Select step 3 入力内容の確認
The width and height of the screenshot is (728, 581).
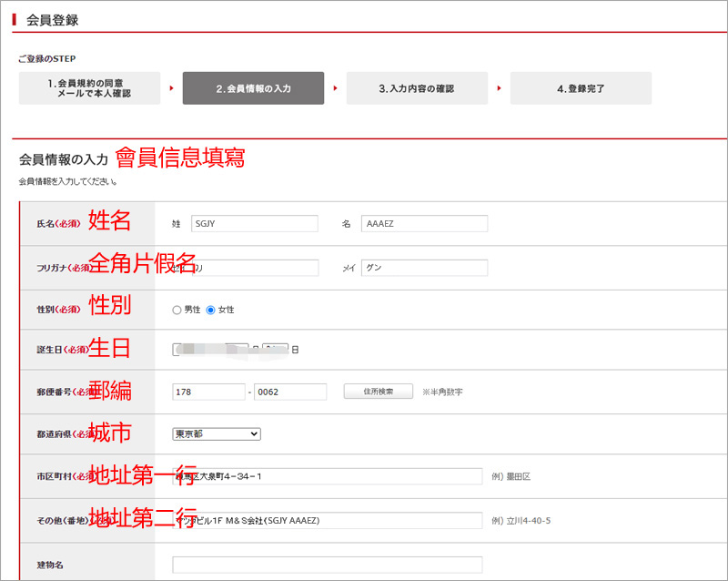(417, 88)
